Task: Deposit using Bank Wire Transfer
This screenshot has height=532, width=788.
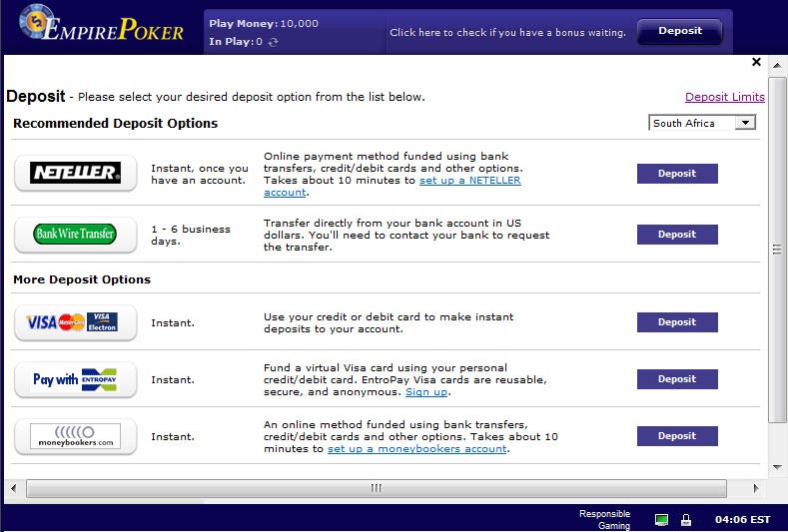Action: (x=677, y=235)
